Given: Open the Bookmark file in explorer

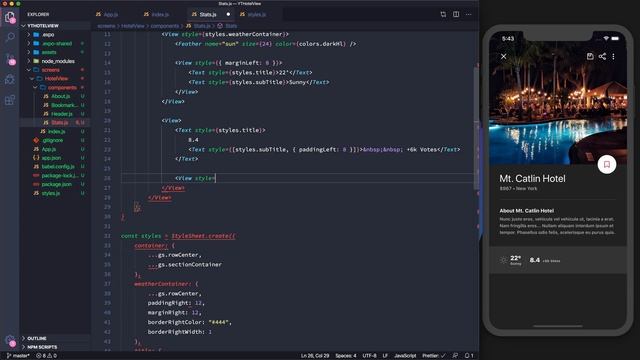Looking at the screenshot, I should pos(55,105).
